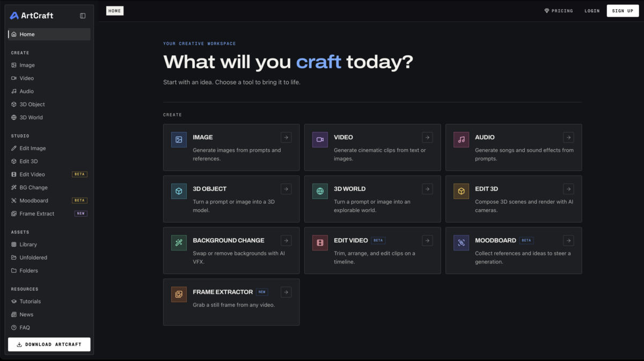Viewport: 644px width, 361px height.
Task: Click "Generate cinematic clips from text or images."
Action: pos(380,154)
